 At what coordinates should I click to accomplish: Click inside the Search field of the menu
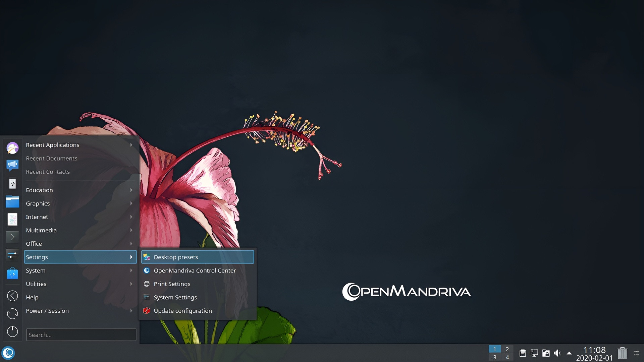pos(80,335)
